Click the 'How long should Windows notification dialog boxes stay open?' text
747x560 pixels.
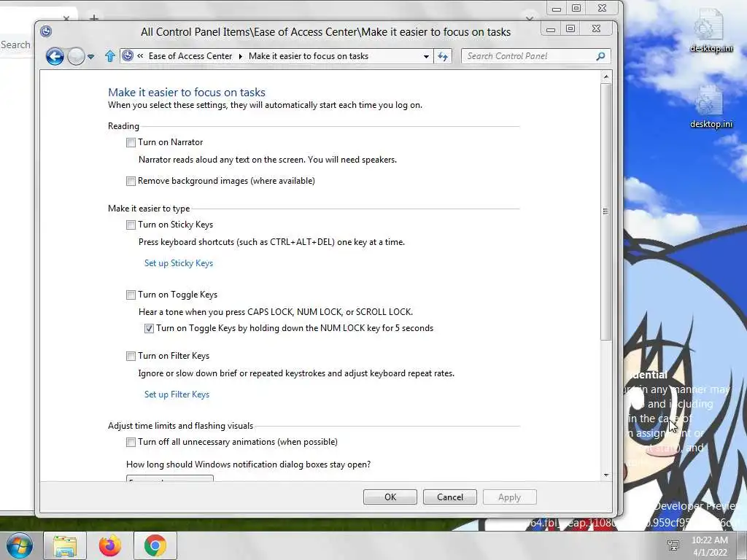248,464
